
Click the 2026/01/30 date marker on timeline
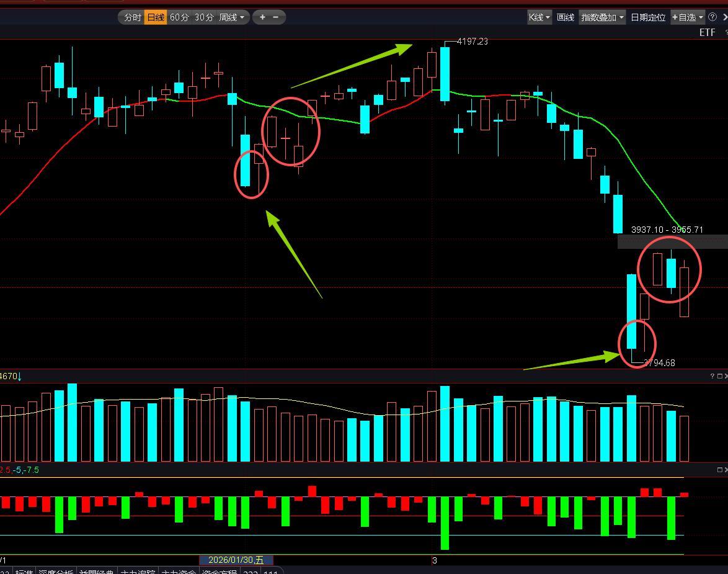pyautogui.click(x=236, y=560)
